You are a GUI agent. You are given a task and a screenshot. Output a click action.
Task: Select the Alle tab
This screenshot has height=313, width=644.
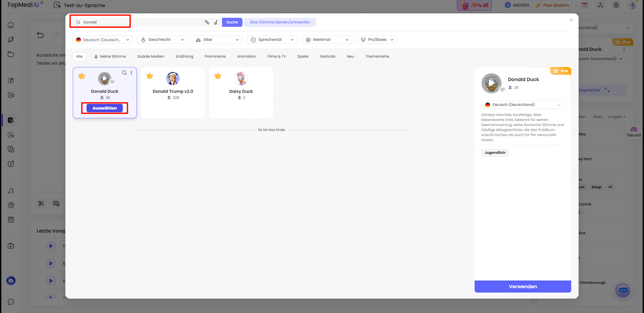(79, 56)
